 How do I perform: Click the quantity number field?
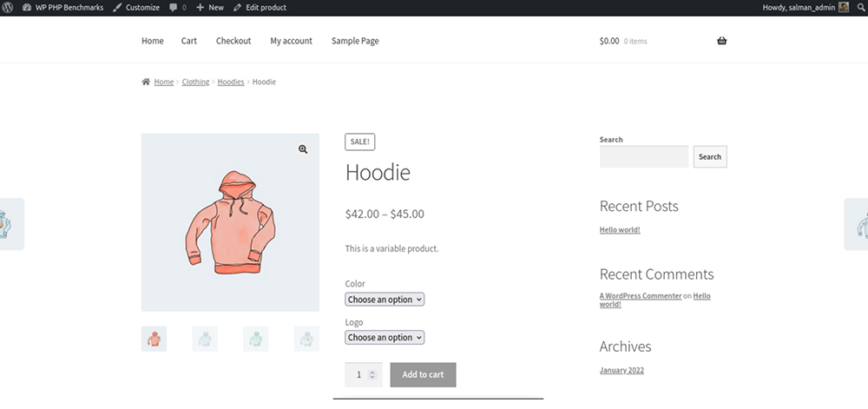coord(357,374)
